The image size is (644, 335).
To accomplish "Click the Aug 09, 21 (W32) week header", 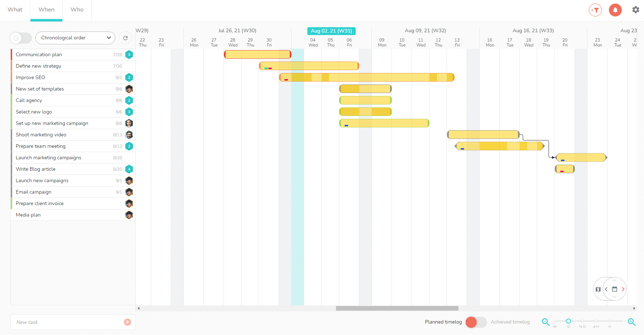I will [426, 31].
